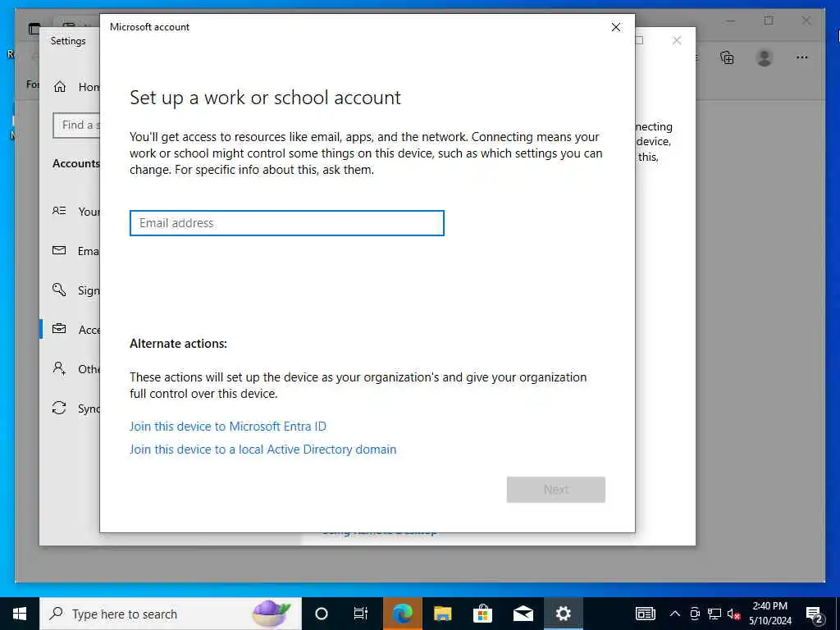Click the search highlight image in taskbar search

pos(272,614)
